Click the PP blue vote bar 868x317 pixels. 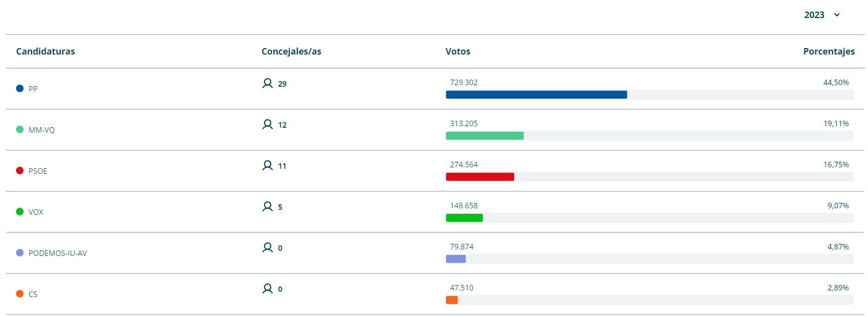(x=536, y=95)
